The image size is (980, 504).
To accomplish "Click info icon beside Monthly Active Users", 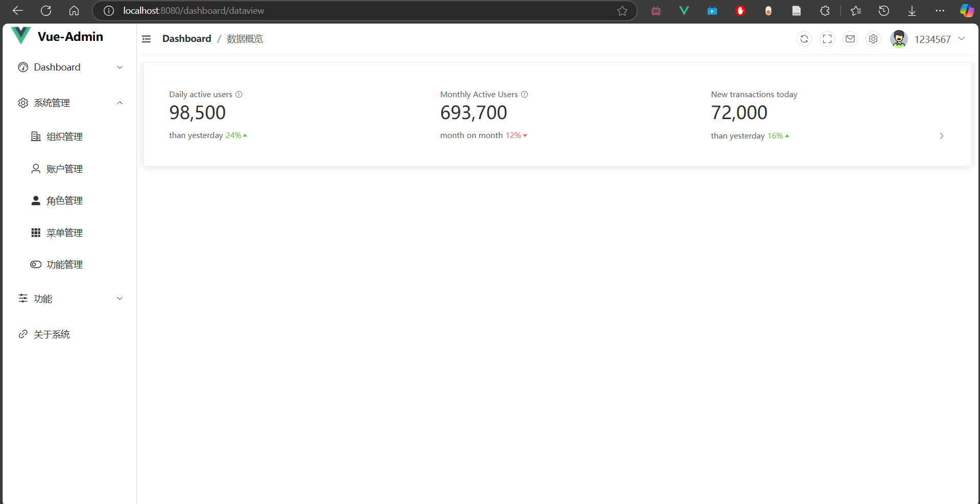I will [x=524, y=95].
